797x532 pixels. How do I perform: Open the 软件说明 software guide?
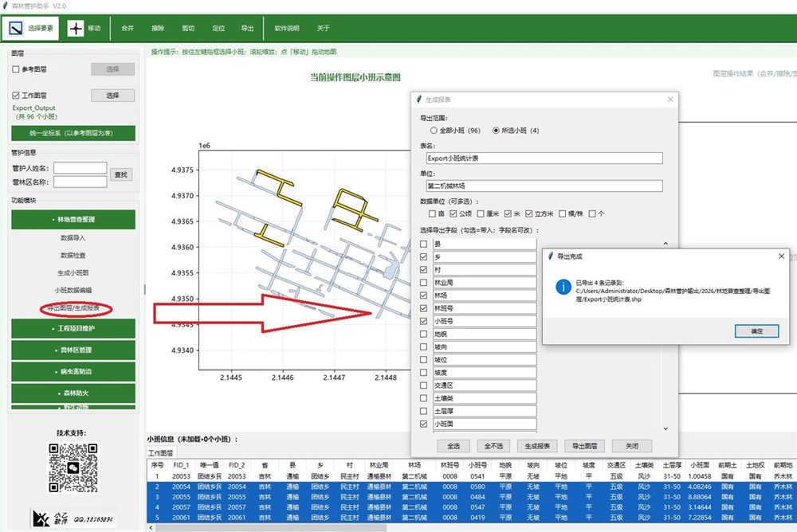[x=287, y=28]
